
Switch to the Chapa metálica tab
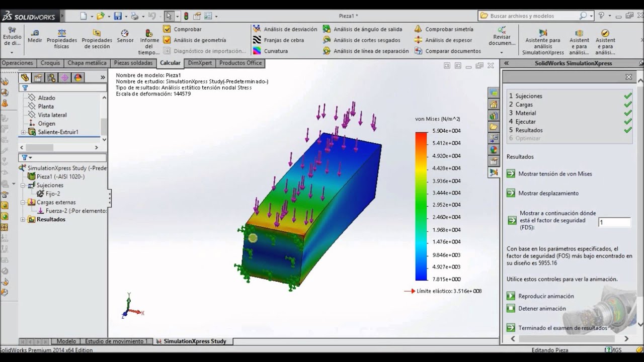click(x=87, y=63)
